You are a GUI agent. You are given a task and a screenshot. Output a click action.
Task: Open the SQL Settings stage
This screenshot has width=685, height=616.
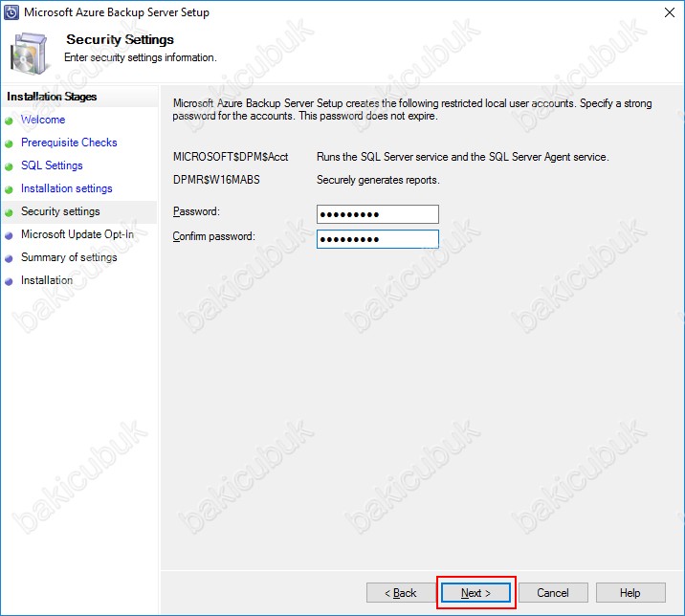pos(52,165)
